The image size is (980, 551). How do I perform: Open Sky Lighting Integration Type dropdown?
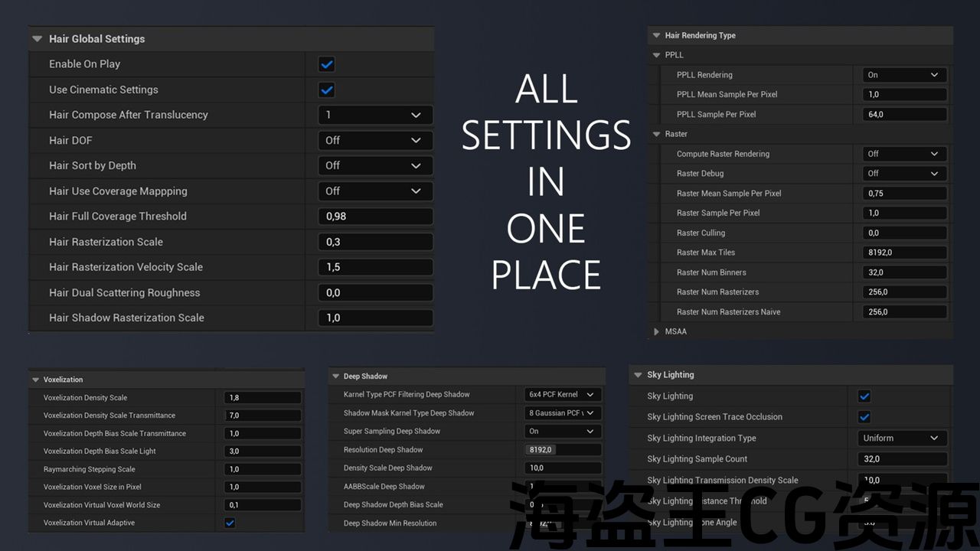(x=902, y=439)
